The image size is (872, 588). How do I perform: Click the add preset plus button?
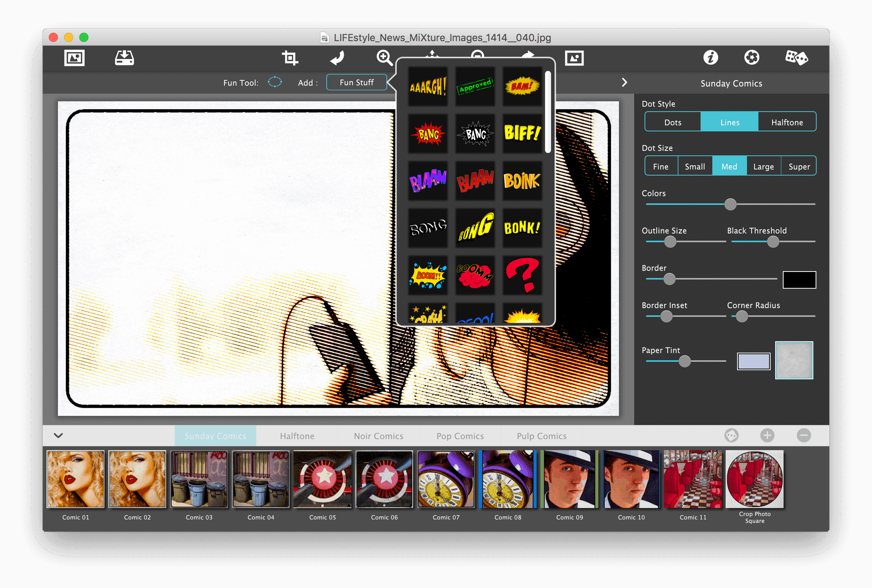(x=767, y=435)
